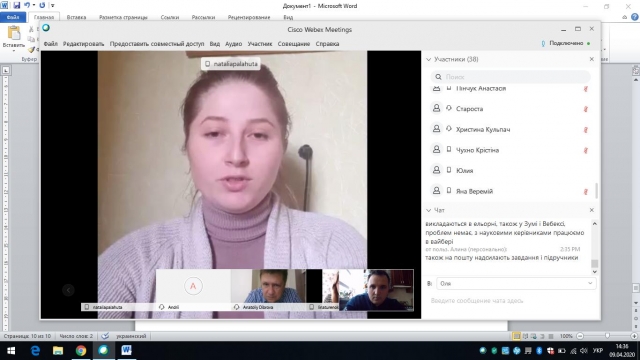Click Word's zoom slider handle
The image size is (640, 360).
pyautogui.click(x=607, y=336)
